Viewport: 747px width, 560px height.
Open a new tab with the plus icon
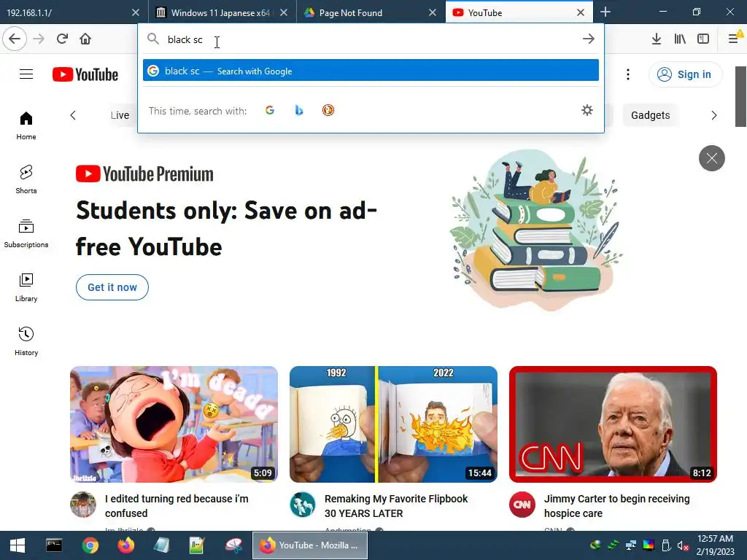(x=605, y=12)
